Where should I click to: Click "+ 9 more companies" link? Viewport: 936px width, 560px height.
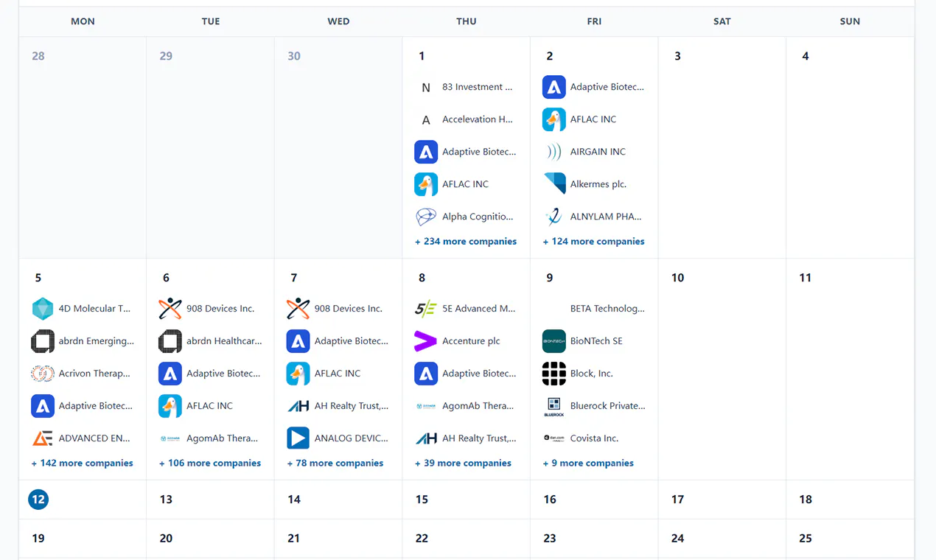click(x=588, y=463)
